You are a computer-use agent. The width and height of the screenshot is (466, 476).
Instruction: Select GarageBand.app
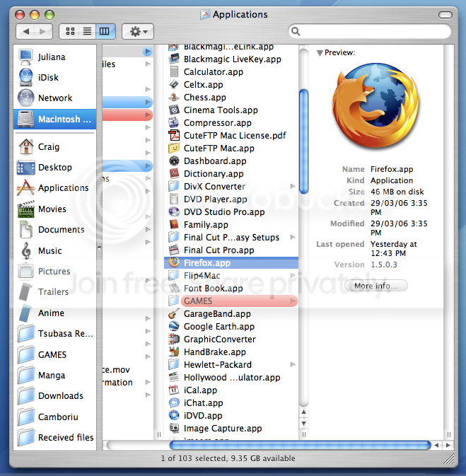pyautogui.click(x=231, y=314)
